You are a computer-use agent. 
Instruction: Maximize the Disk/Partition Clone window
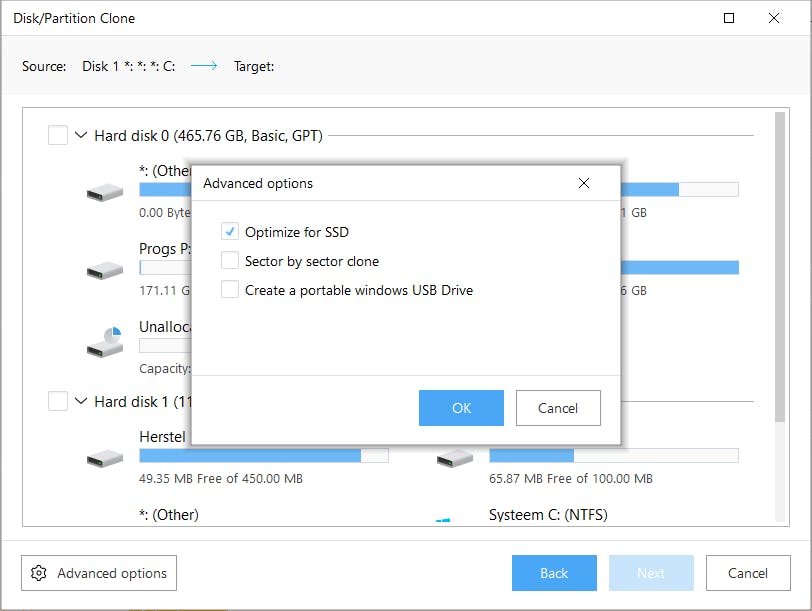729,18
